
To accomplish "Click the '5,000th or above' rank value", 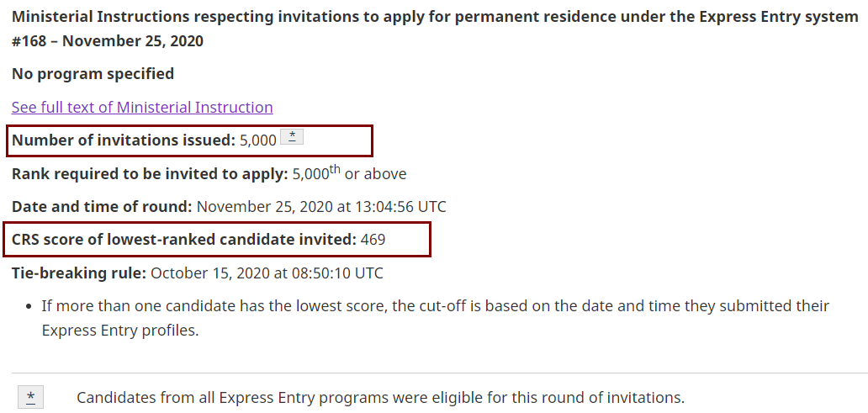I will click(x=349, y=174).
